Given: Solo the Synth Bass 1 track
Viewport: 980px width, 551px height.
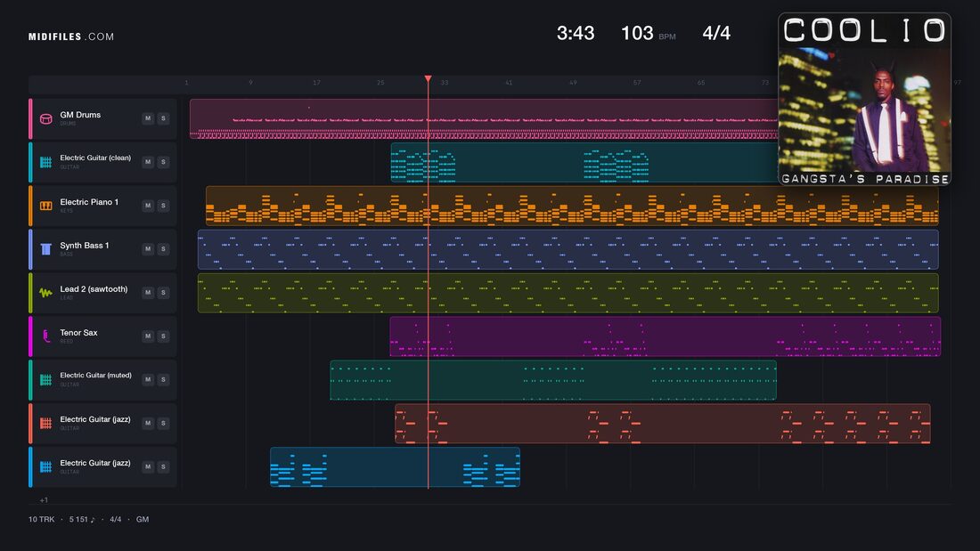Looking at the screenshot, I should coord(163,248).
